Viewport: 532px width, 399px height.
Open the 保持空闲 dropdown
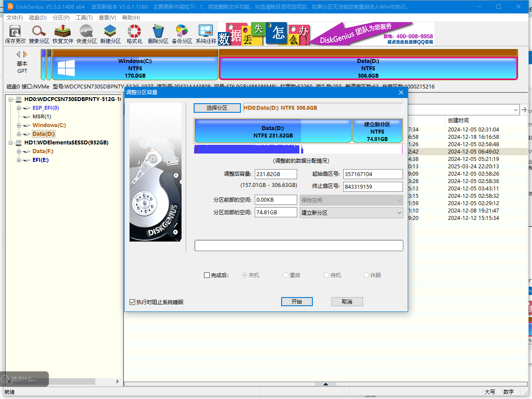pos(351,200)
